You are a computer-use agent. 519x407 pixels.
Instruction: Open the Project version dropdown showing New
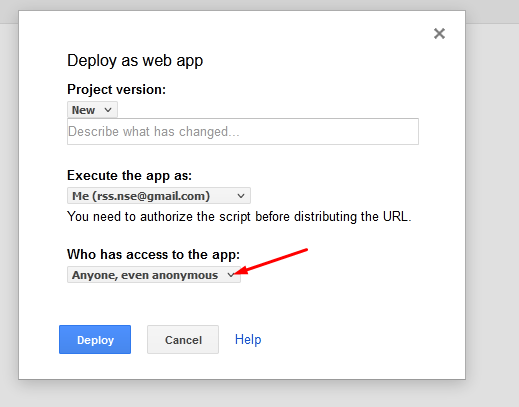[92, 110]
